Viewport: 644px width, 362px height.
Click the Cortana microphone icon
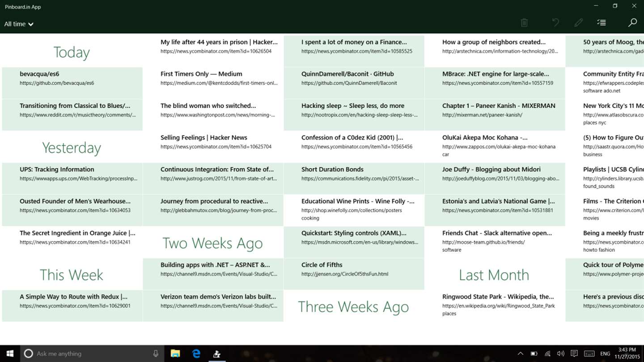156,354
